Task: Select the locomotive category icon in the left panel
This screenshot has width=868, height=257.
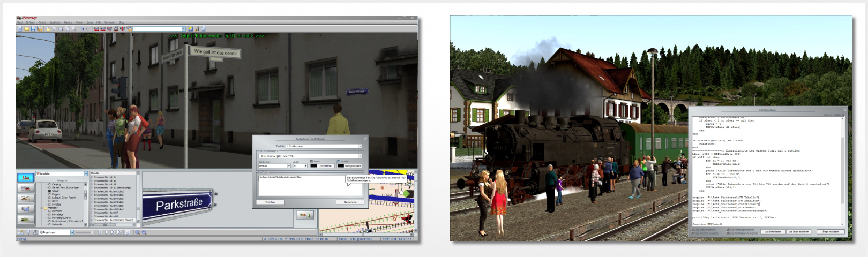Action: [x=26, y=188]
